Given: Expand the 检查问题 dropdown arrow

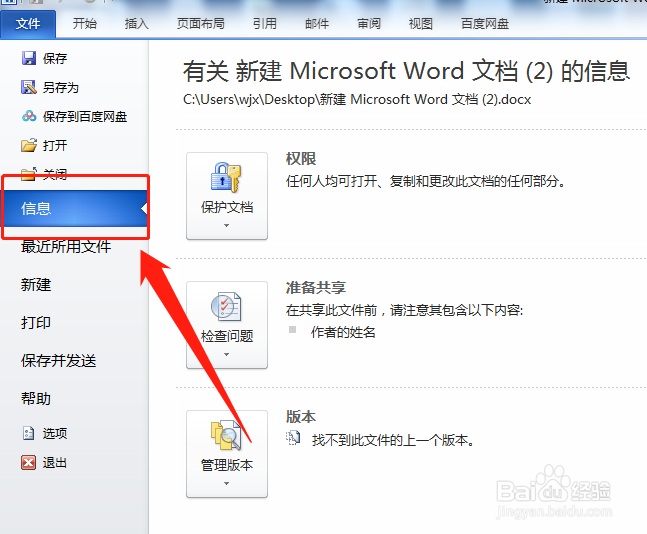Looking at the screenshot, I should 226,354.
